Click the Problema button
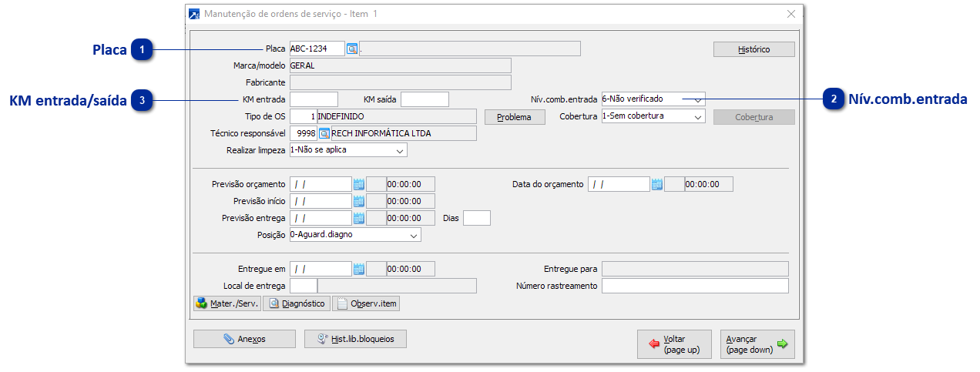This screenshot has height=372, width=980. pyautogui.click(x=514, y=117)
